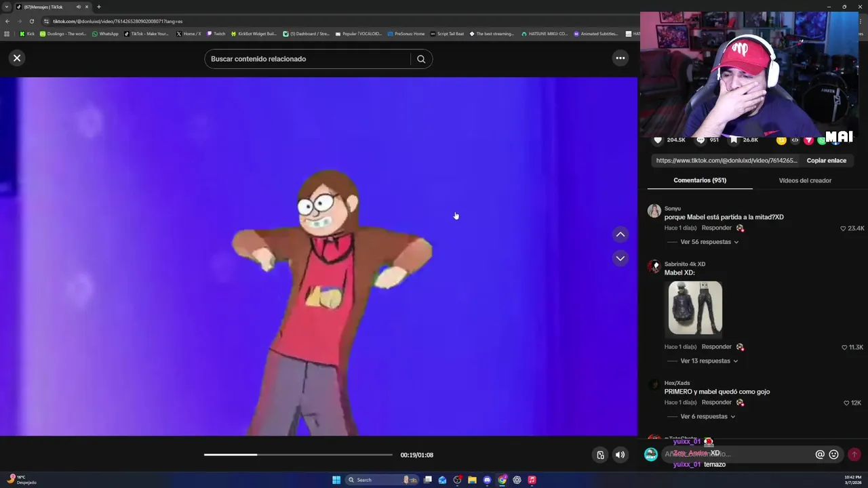Image resolution: width=868 pixels, height=488 pixels.
Task: Like the comment with 11.3K likes
Action: point(844,348)
